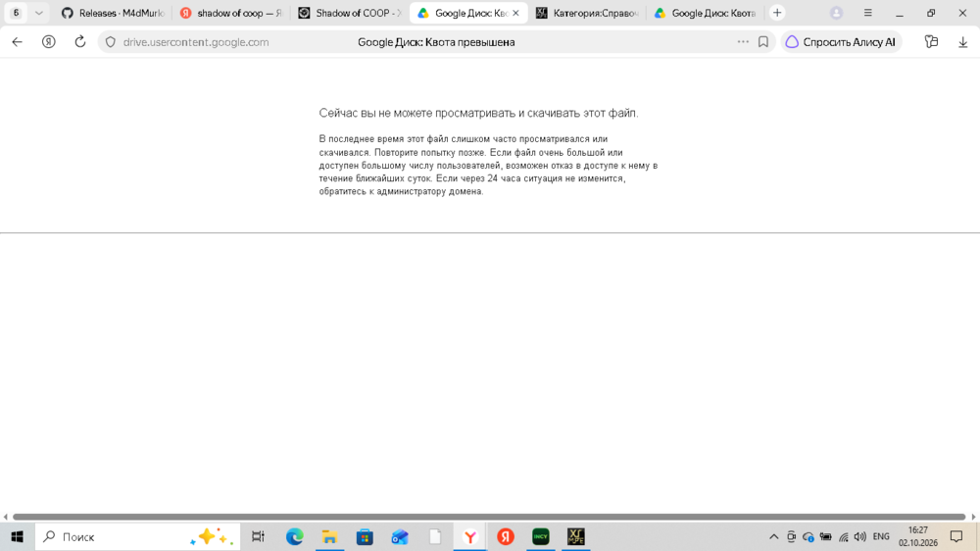Open the sidebar collections icon
This screenshot has height=551, width=980.
point(931,42)
